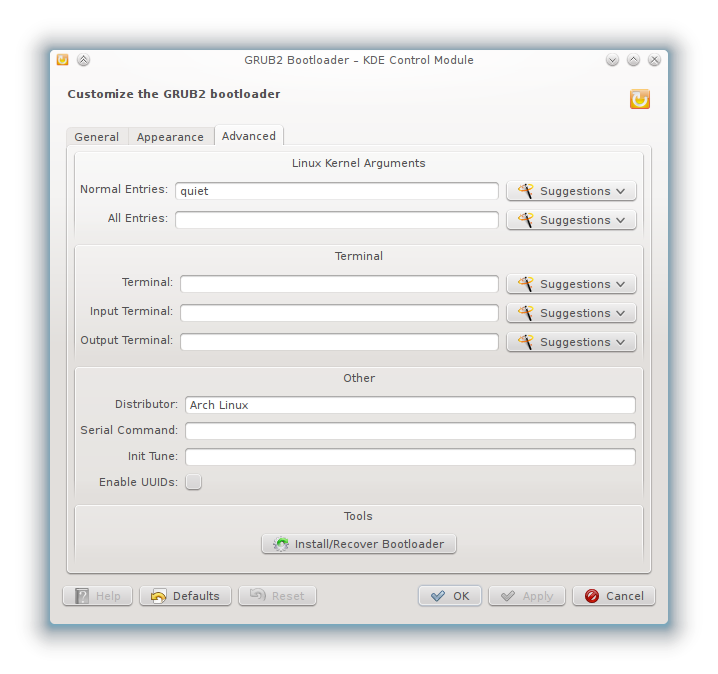718x674 pixels.
Task: Click the GRUB2 window menu icon in titlebar
Action: tap(62, 60)
